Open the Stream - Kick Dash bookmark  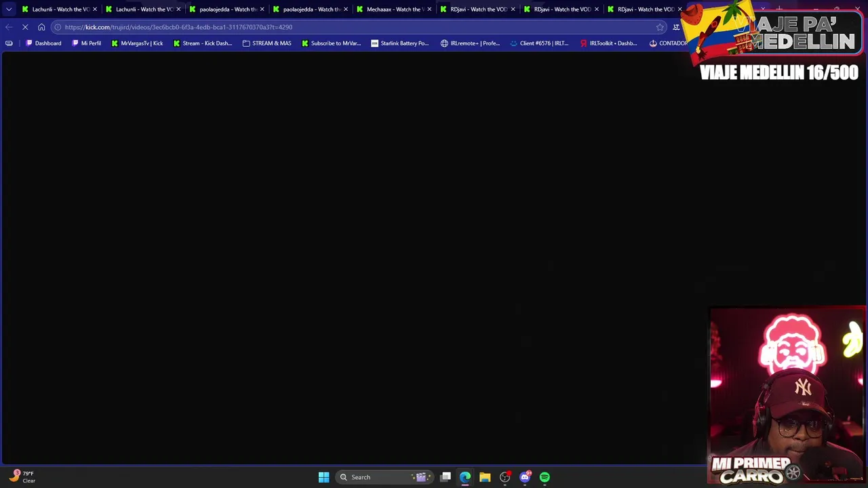[203, 43]
